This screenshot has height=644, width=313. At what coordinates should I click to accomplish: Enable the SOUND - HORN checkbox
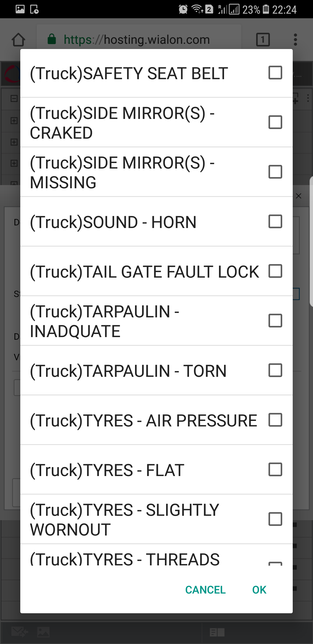(x=275, y=222)
